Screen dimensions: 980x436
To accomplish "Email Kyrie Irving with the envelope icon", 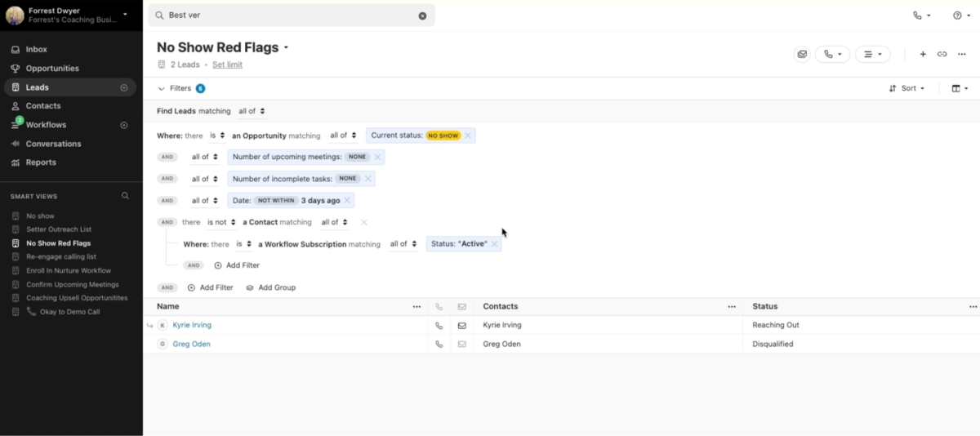I will coord(461,325).
